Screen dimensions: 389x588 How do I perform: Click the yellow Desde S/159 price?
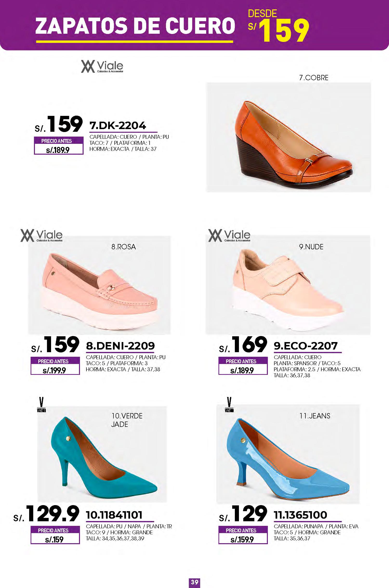278,26
